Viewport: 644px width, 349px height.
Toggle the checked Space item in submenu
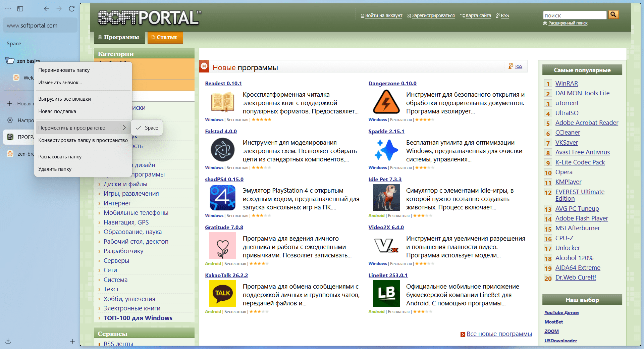click(x=147, y=128)
